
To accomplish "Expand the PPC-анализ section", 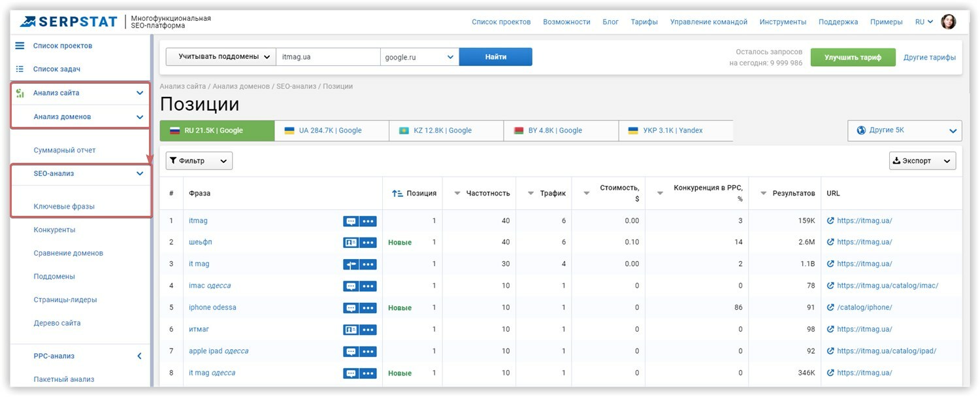I will (x=139, y=356).
